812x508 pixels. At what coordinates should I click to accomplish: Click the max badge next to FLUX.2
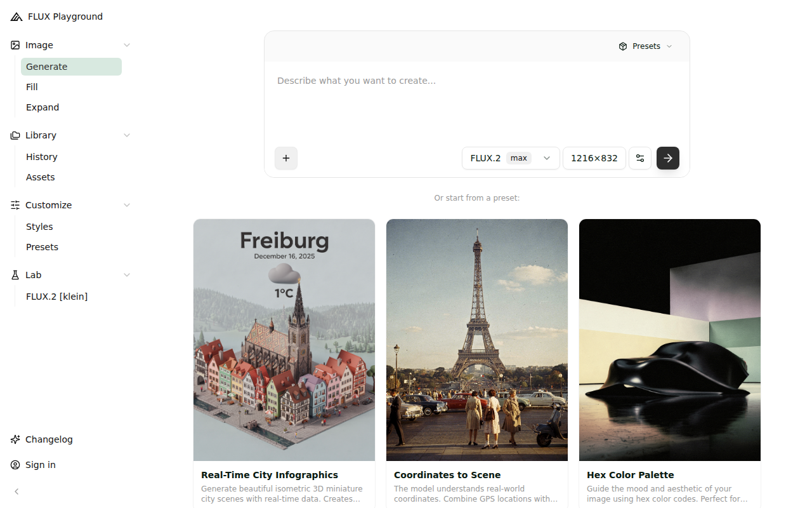(x=519, y=158)
